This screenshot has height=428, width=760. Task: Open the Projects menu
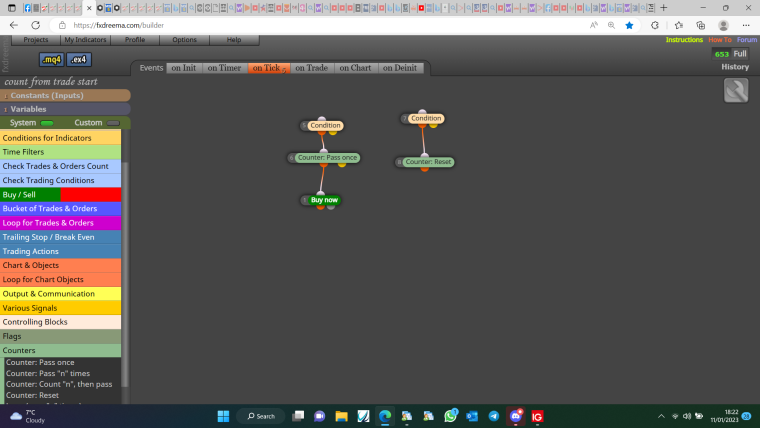(36, 40)
